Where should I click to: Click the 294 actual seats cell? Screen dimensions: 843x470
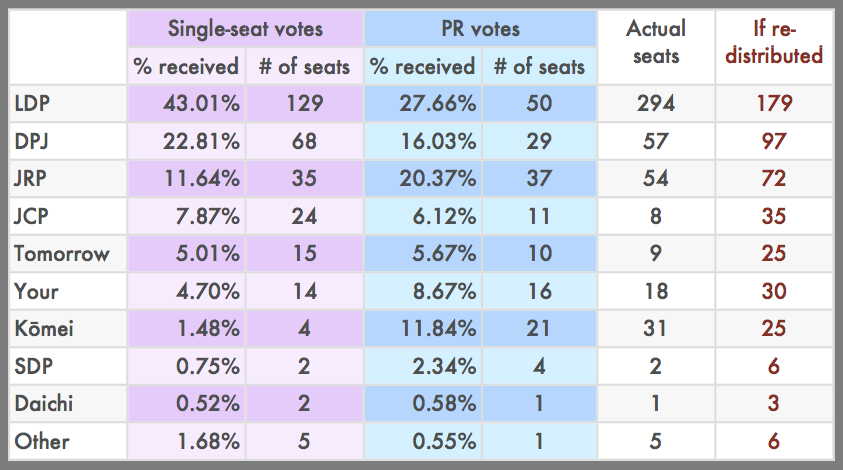coord(656,103)
